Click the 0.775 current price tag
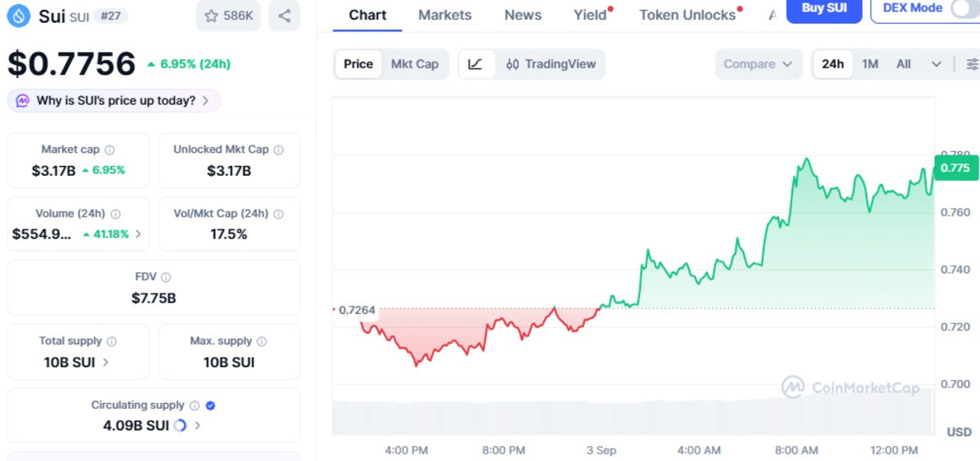The height and width of the screenshot is (461, 980). (955, 168)
